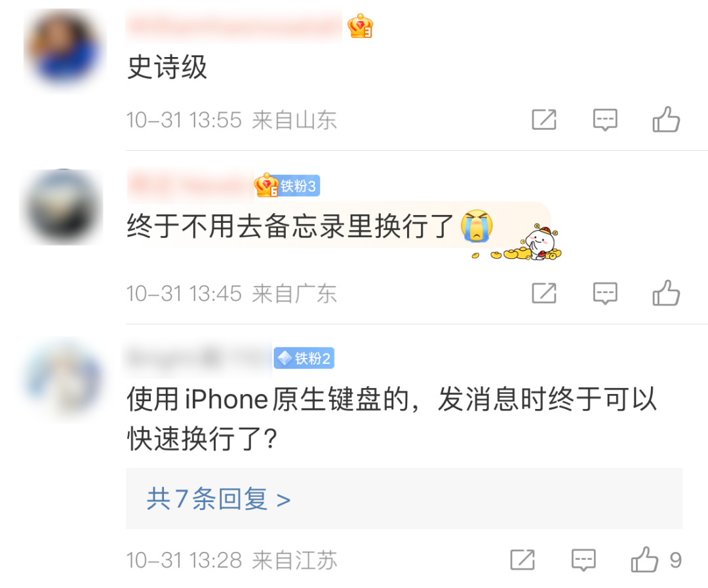Like the 史诗级 comment
Image resolution: width=708 pixels, height=588 pixels.
click(666, 119)
